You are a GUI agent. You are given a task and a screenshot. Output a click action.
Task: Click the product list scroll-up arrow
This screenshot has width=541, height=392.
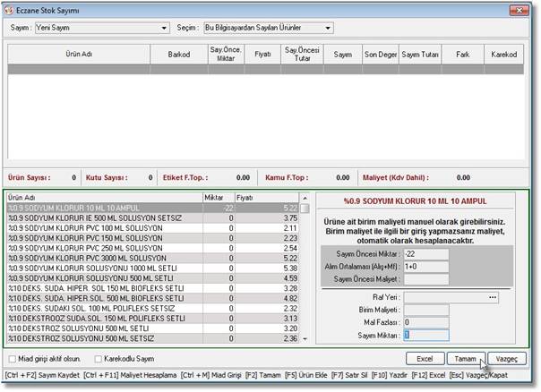(305, 208)
